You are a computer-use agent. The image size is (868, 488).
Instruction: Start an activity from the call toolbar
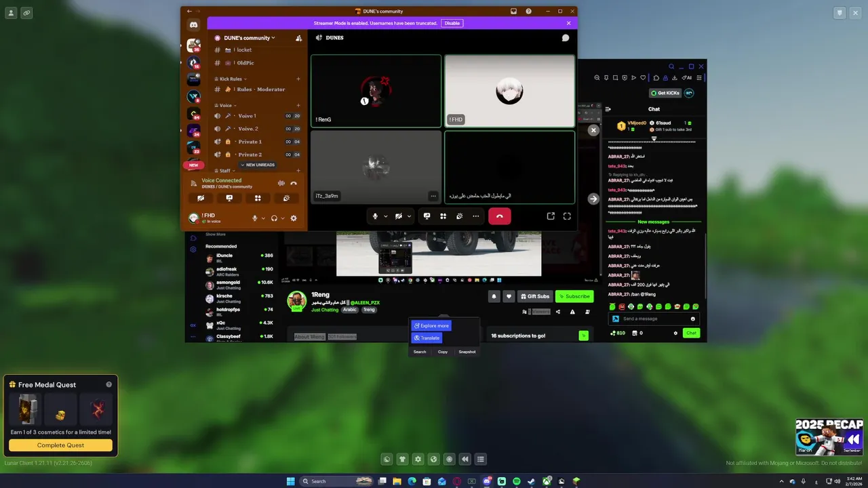pyautogui.click(x=443, y=216)
